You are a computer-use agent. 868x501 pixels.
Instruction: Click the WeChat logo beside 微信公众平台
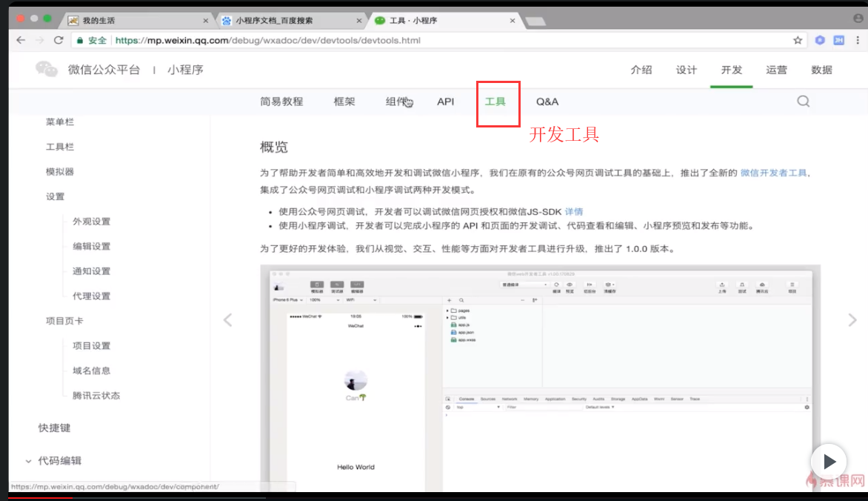(x=47, y=69)
